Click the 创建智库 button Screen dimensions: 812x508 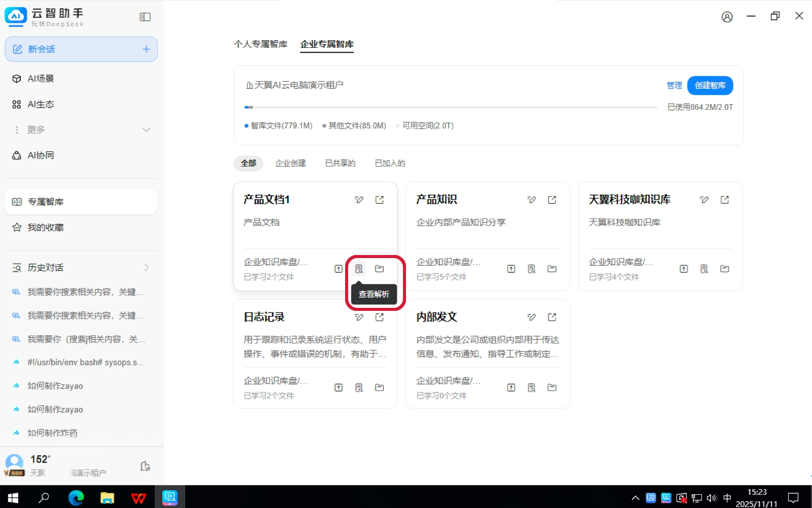[709, 85]
